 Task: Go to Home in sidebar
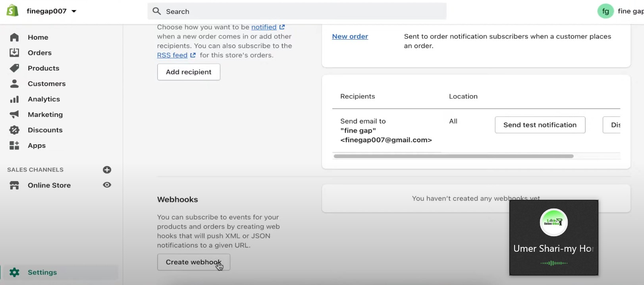pyautogui.click(x=38, y=37)
